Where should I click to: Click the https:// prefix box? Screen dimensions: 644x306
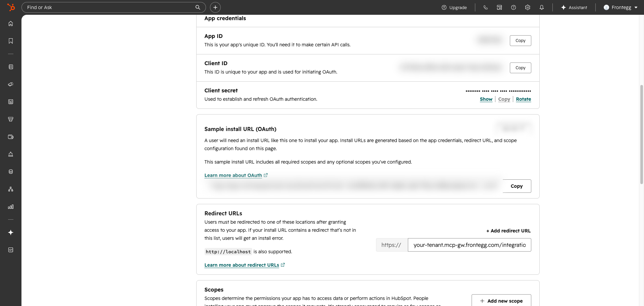pyautogui.click(x=392, y=245)
